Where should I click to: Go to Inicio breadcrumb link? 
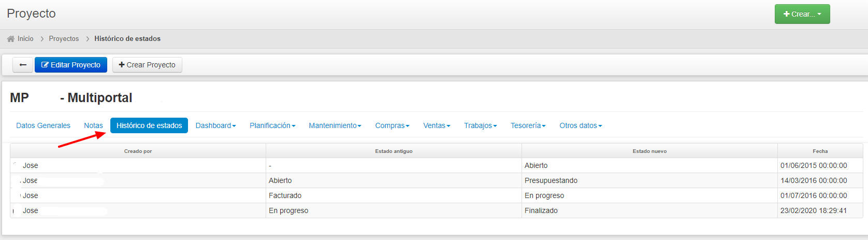[x=25, y=39]
